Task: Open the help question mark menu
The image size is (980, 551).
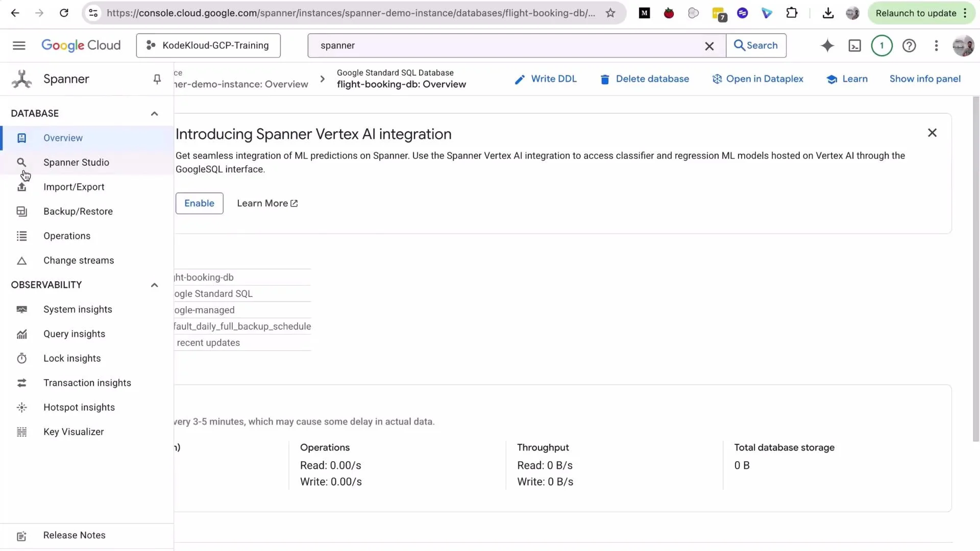Action: [x=909, y=46]
